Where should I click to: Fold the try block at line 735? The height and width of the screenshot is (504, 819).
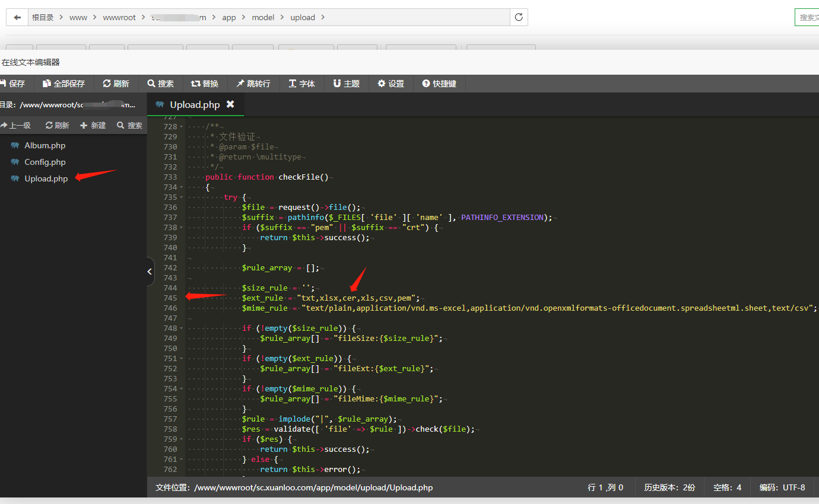(x=181, y=197)
